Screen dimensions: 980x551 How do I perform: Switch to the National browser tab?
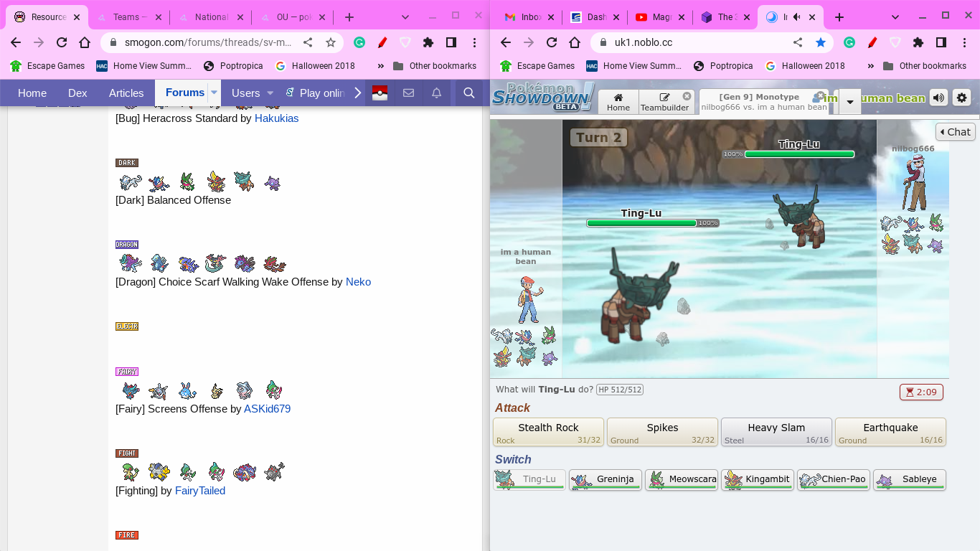(212, 17)
